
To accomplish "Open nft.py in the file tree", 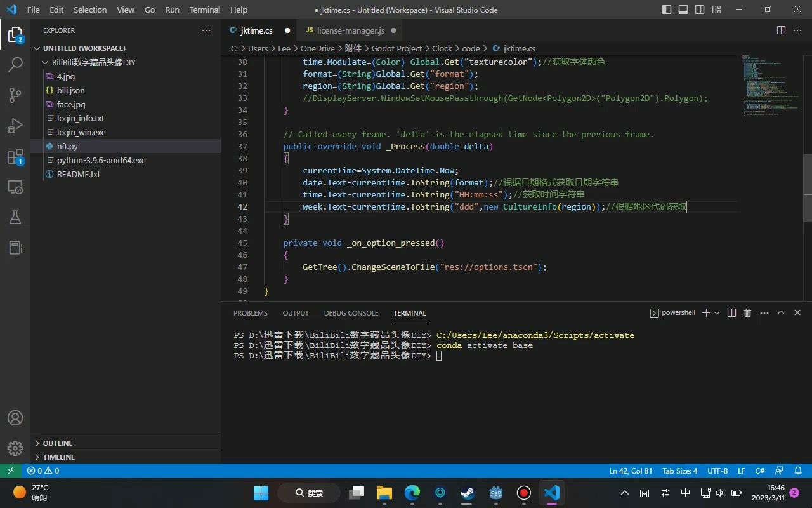I will pos(126,146).
